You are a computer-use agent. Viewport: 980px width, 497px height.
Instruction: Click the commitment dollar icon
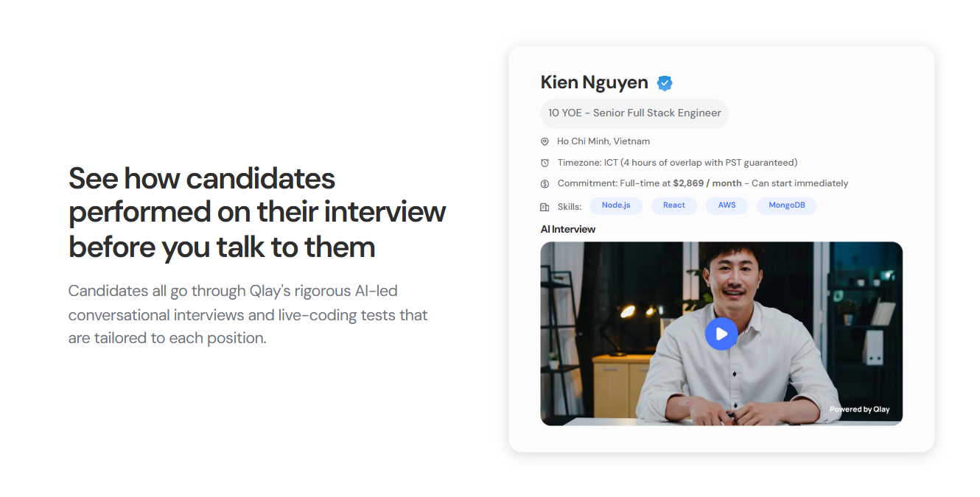point(545,183)
